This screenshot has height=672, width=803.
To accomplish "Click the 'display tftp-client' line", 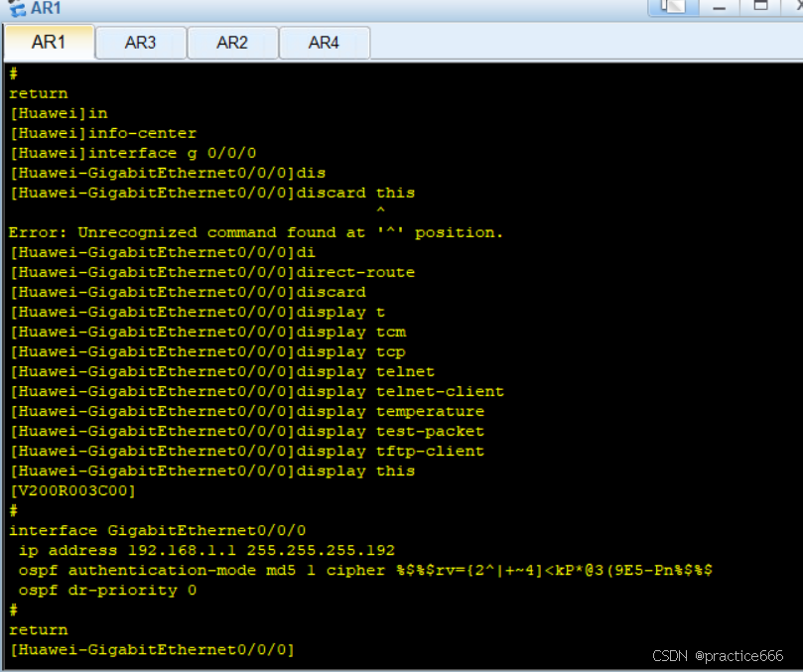I will 247,452.
